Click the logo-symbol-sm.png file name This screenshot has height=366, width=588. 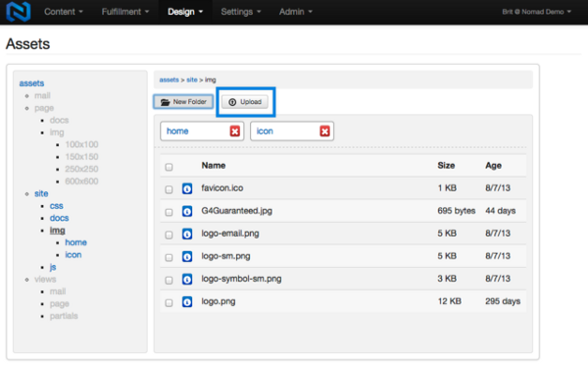[241, 279]
